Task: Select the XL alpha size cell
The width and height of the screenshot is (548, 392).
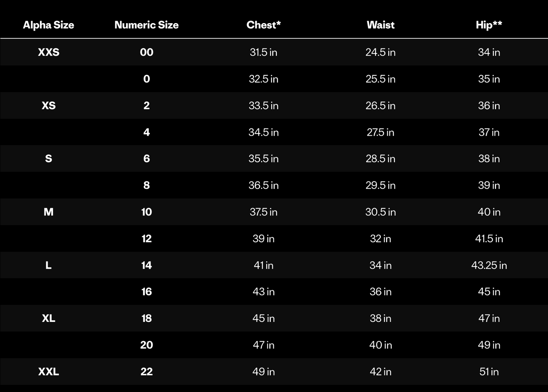Action: pyautogui.click(x=49, y=318)
